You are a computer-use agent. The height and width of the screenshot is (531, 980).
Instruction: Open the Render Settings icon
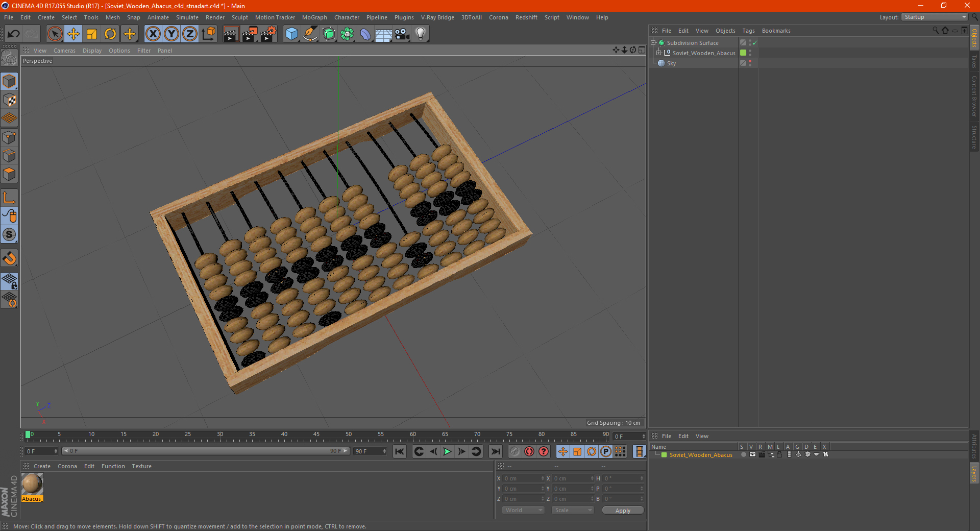(268, 34)
